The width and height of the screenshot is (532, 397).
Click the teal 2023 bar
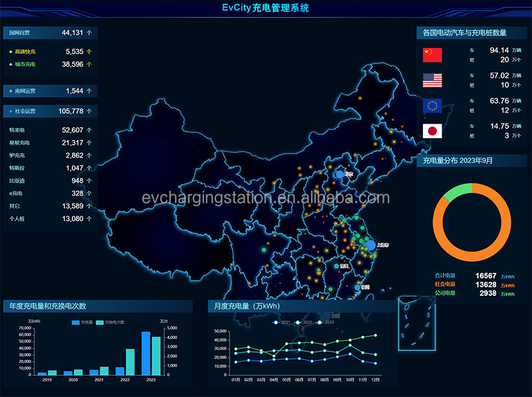point(156,356)
